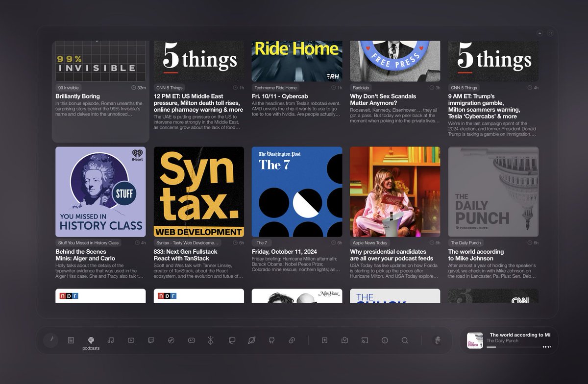Open the video player icon in dock
The image size is (588, 384).
pos(131,340)
